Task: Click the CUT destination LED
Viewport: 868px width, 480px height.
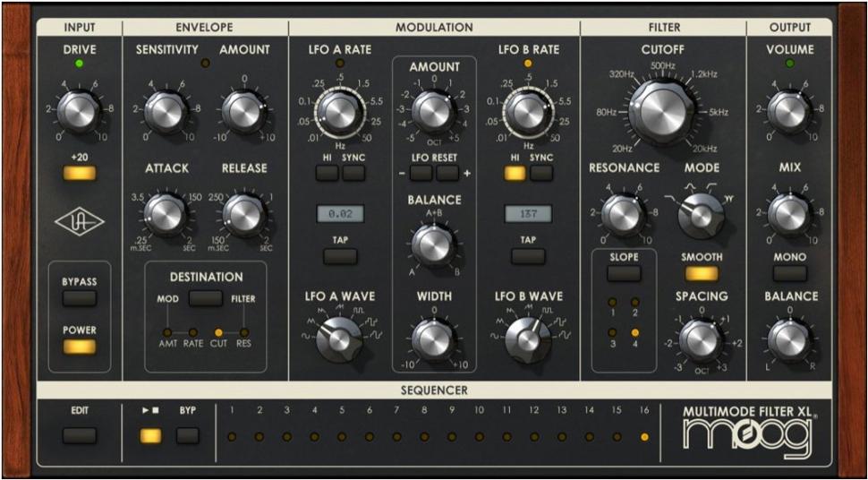Action: coord(218,332)
